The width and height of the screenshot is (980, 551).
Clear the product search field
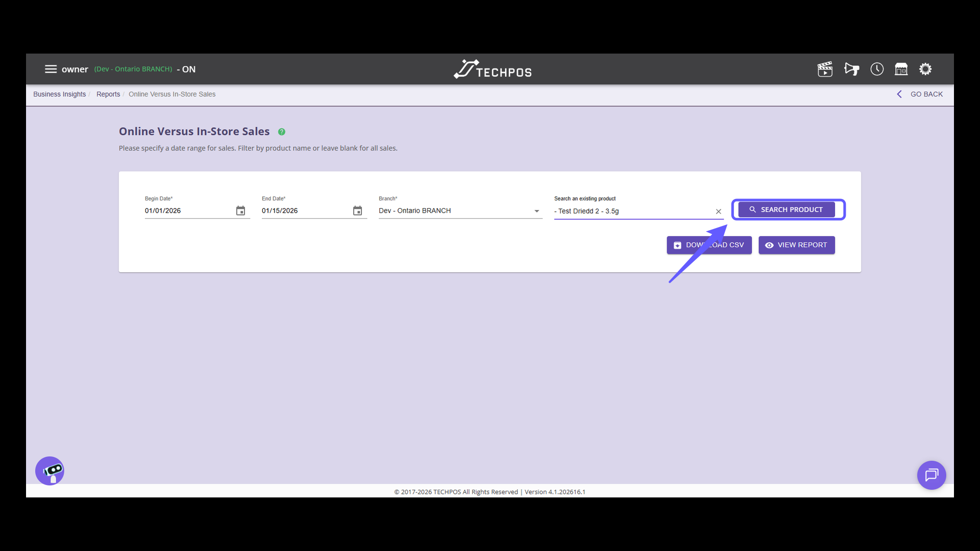[x=718, y=211]
